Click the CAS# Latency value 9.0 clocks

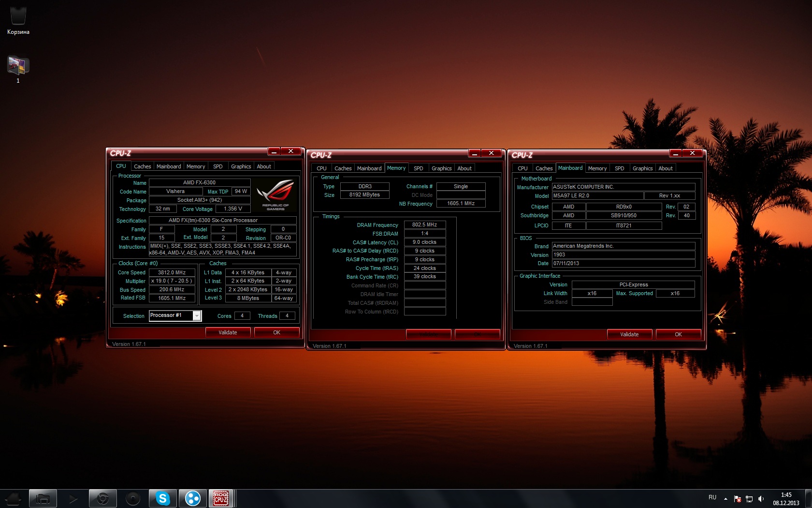click(x=425, y=242)
